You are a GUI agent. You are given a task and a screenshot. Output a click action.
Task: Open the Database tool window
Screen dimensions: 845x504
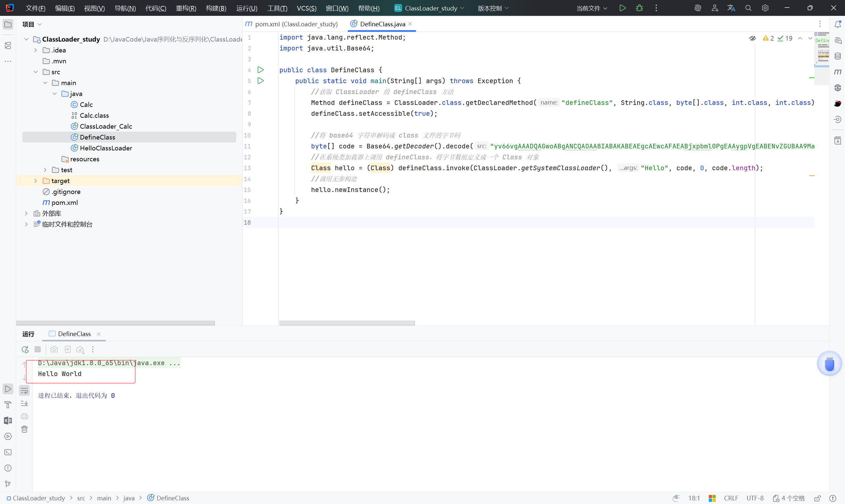pos(837,56)
